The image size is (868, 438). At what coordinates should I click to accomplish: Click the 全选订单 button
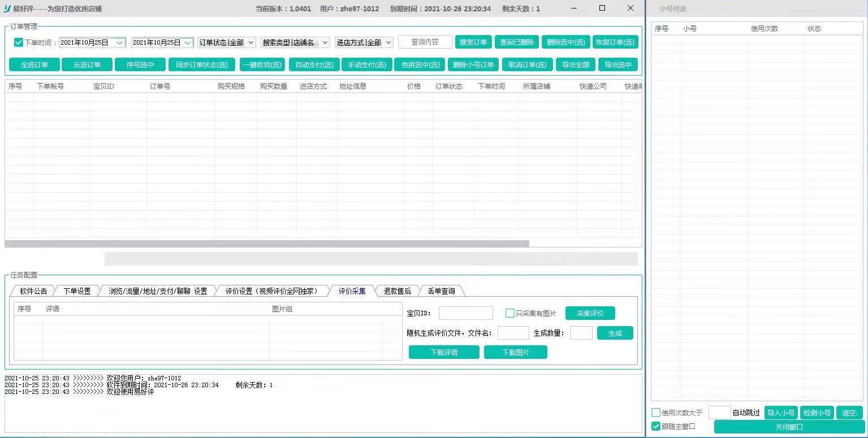pyautogui.click(x=34, y=64)
